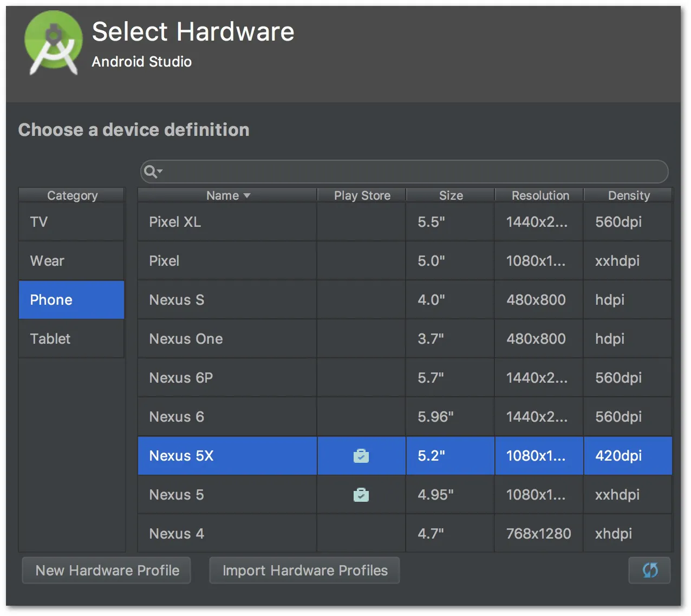Viewport: 691px width, 616px height.
Task: Click the 4.95" size cell
Action: 450,495
